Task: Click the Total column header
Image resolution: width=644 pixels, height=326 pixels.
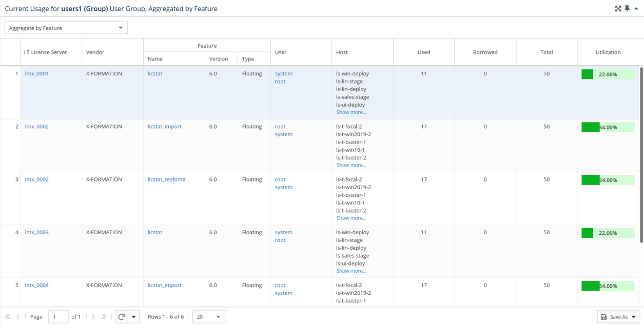Action: (547, 52)
